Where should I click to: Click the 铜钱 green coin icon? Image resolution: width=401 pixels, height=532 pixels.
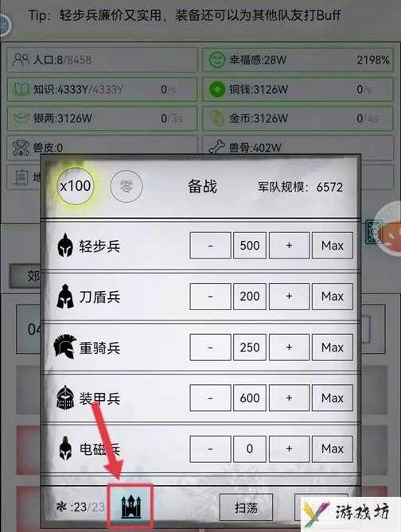click(x=217, y=90)
